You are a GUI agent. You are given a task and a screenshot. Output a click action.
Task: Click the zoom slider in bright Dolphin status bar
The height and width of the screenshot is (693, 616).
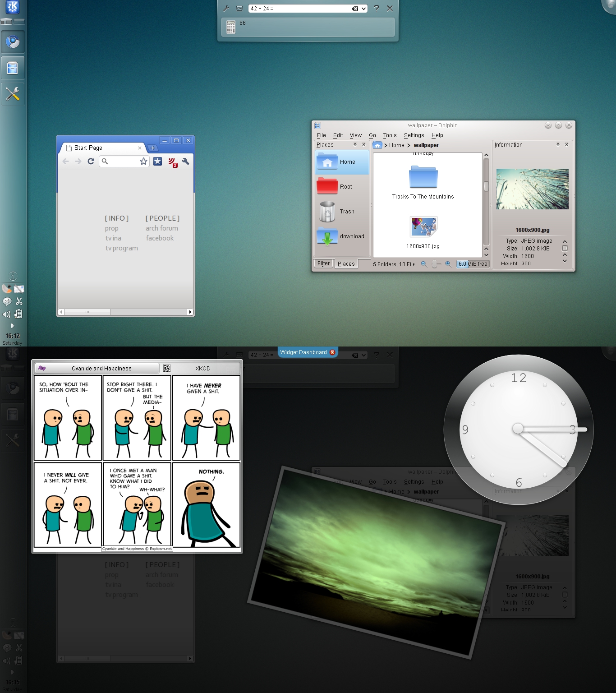point(435,264)
